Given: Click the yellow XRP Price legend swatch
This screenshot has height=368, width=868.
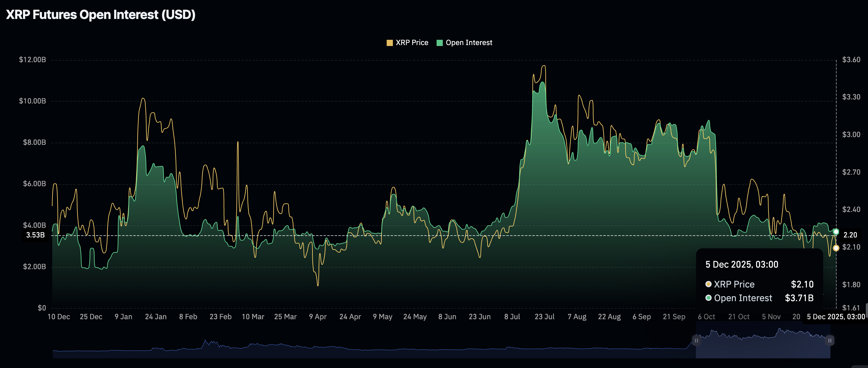Looking at the screenshot, I should click(x=390, y=43).
